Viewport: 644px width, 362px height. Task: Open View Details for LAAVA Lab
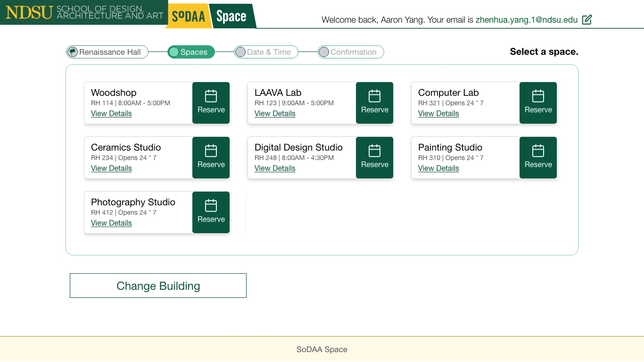[275, 114]
